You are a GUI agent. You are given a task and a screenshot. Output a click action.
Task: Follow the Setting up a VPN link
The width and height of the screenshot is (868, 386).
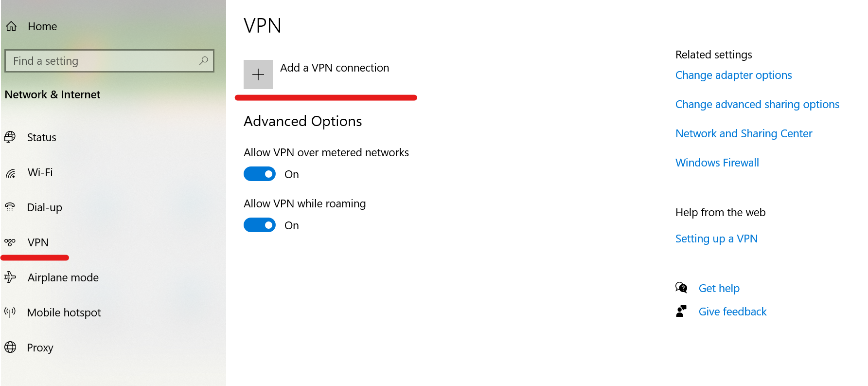716,239
